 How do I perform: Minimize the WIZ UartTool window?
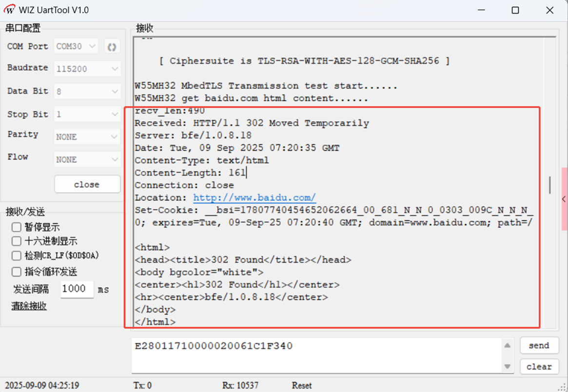tap(481, 10)
